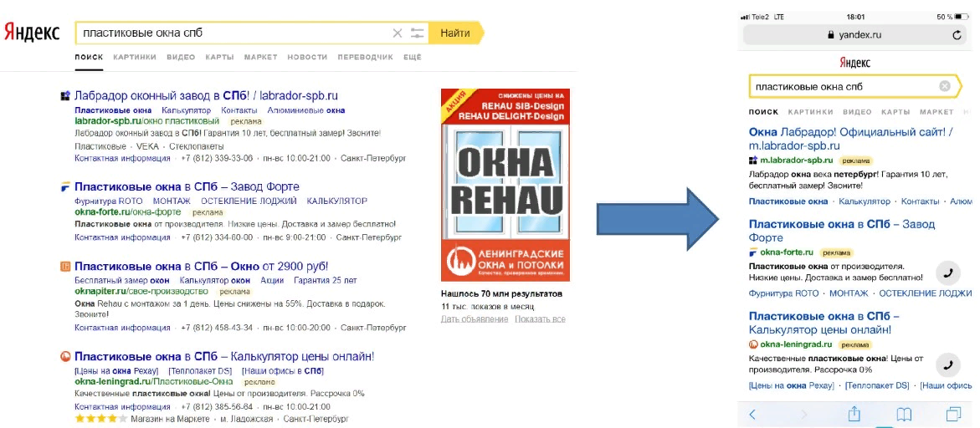This screenshot has height=428, width=980.
Task: Tap the battery indicator in status bar
Action: coord(962,17)
